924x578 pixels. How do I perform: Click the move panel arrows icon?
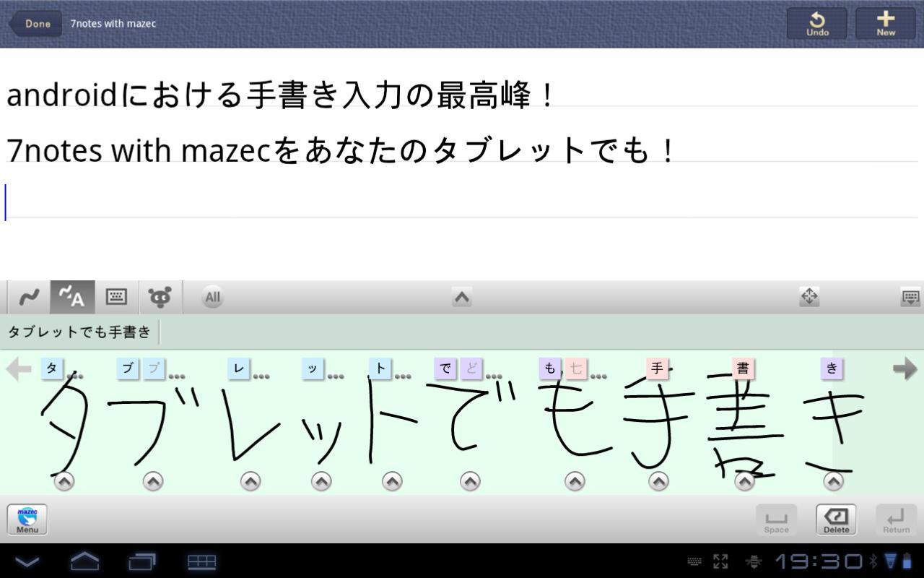[x=809, y=297]
